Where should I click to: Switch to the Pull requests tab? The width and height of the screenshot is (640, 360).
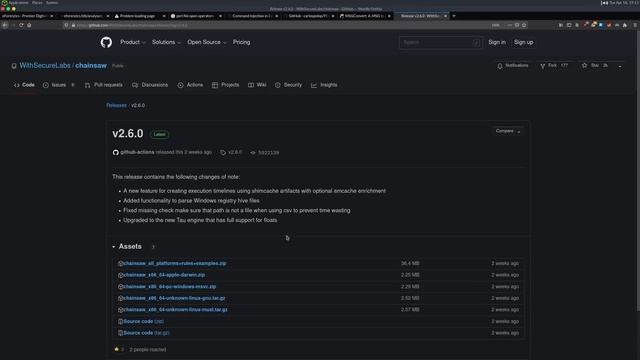(104, 85)
